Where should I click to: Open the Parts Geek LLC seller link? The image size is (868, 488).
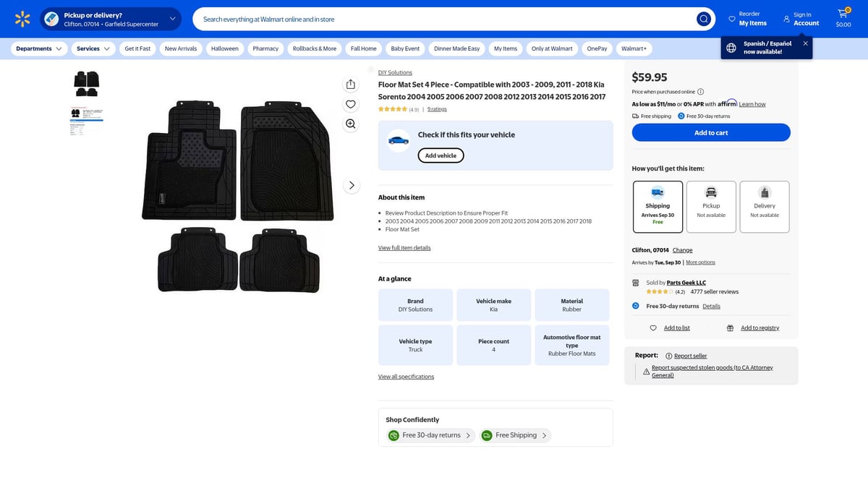tap(686, 283)
